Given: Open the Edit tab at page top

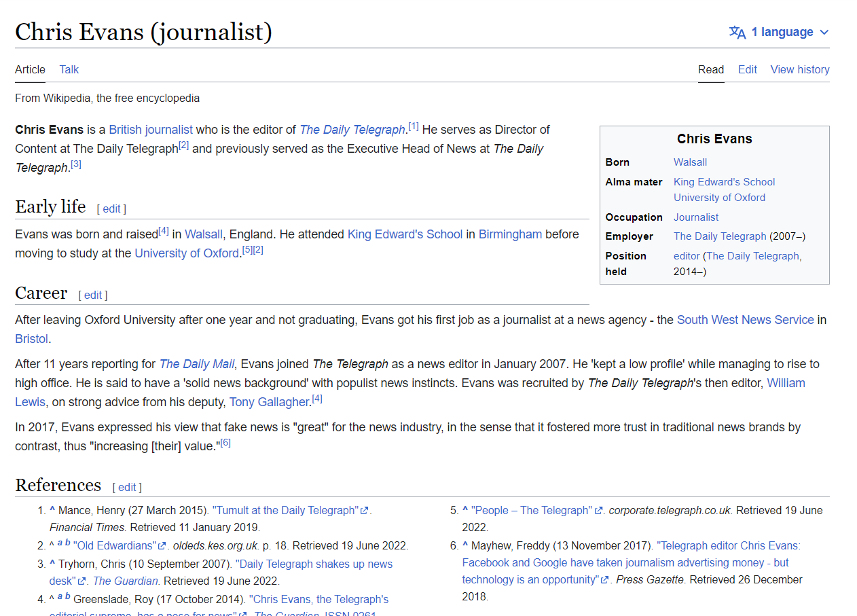Looking at the screenshot, I should pyautogui.click(x=748, y=69).
